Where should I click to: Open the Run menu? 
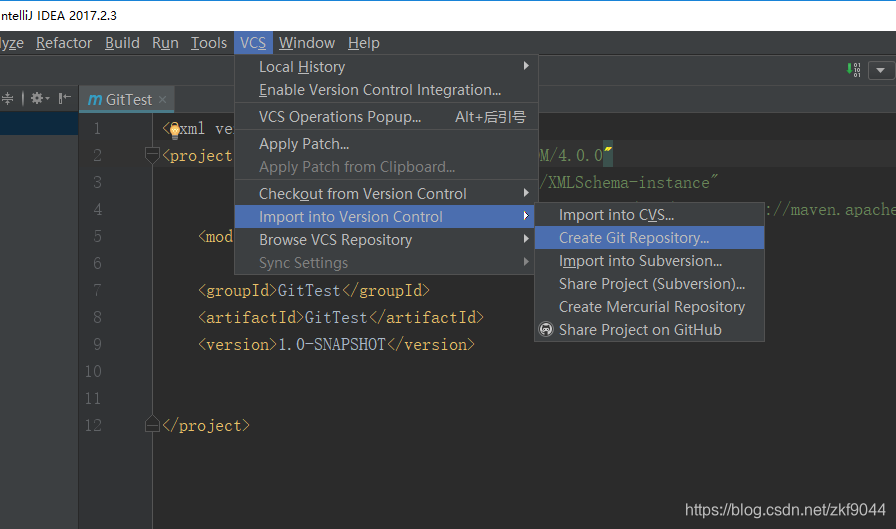[165, 43]
